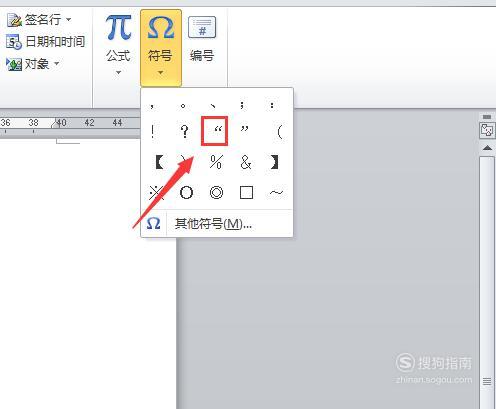This screenshot has height=409, width=496.
Task: Insert the exclamation mark symbol
Action: click(153, 132)
